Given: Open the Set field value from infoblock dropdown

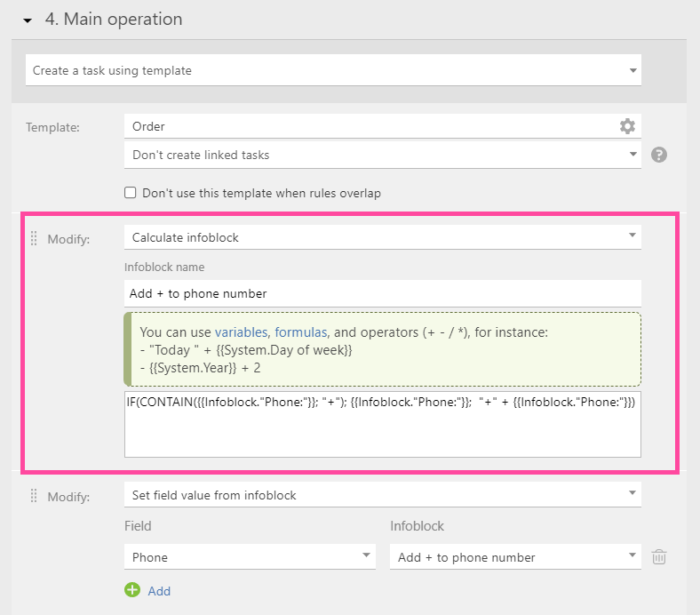Looking at the screenshot, I should click(383, 495).
